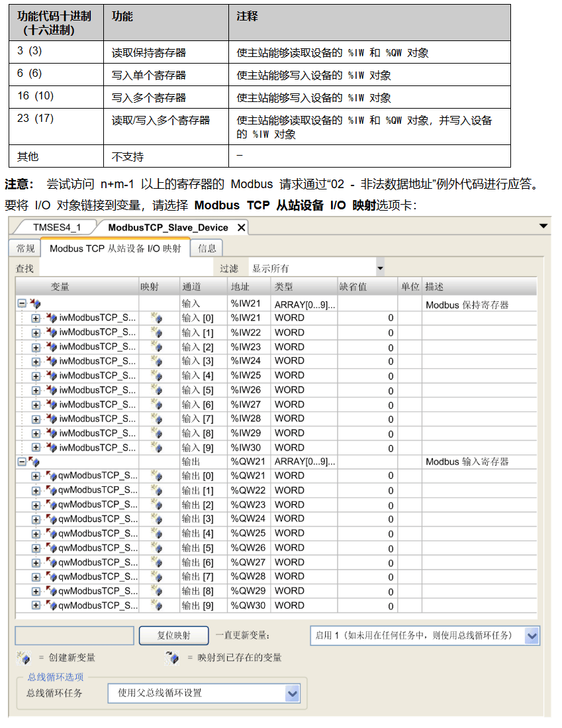
Task: Select the %IW30 address cell
Action: click(x=249, y=448)
